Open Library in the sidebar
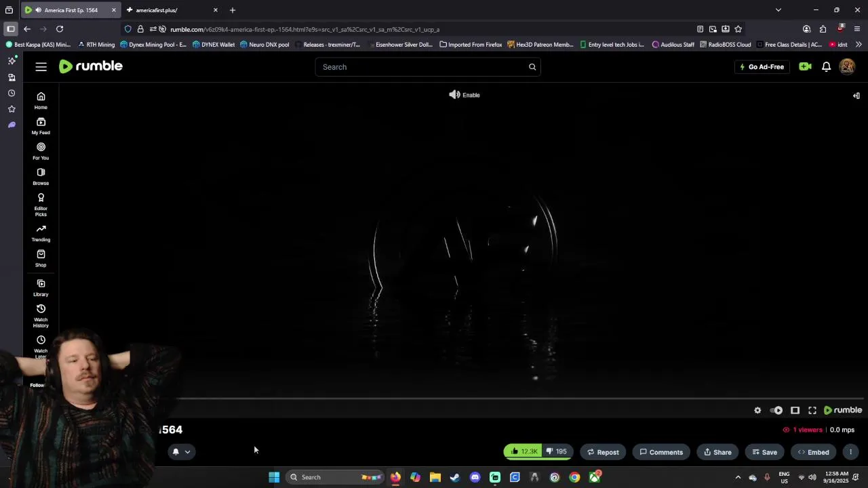This screenshot has width=868, height=488. (x=41, y=287)
